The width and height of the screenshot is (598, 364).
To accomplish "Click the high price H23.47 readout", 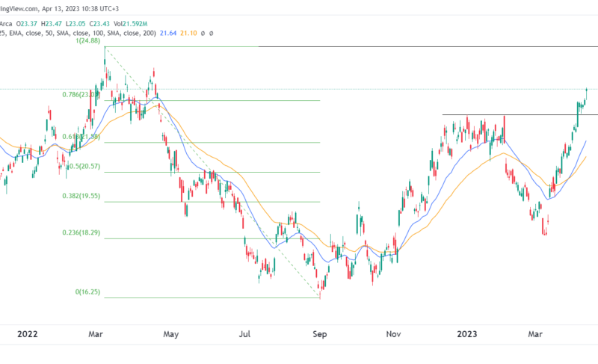I will [52, 24].
